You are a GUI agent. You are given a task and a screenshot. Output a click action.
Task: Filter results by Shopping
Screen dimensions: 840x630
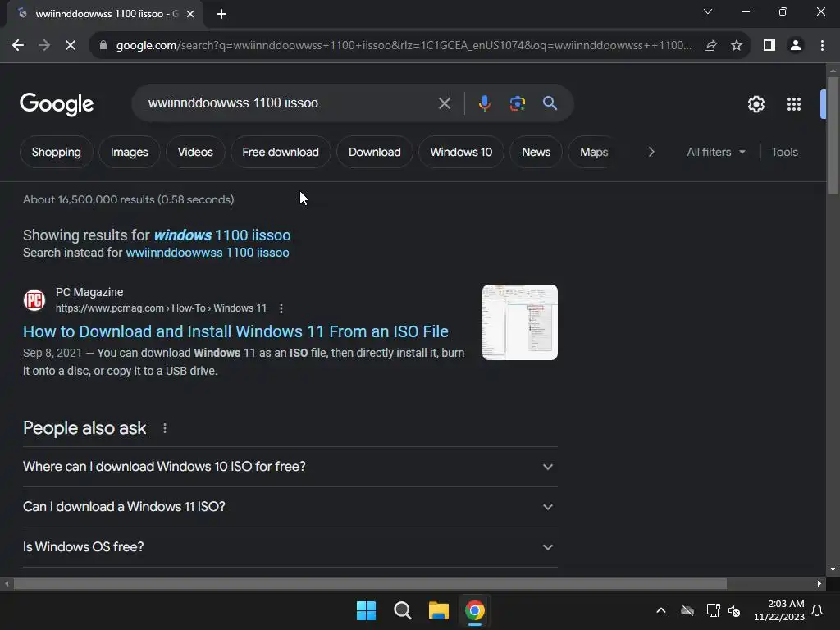(x=57, y=152)
